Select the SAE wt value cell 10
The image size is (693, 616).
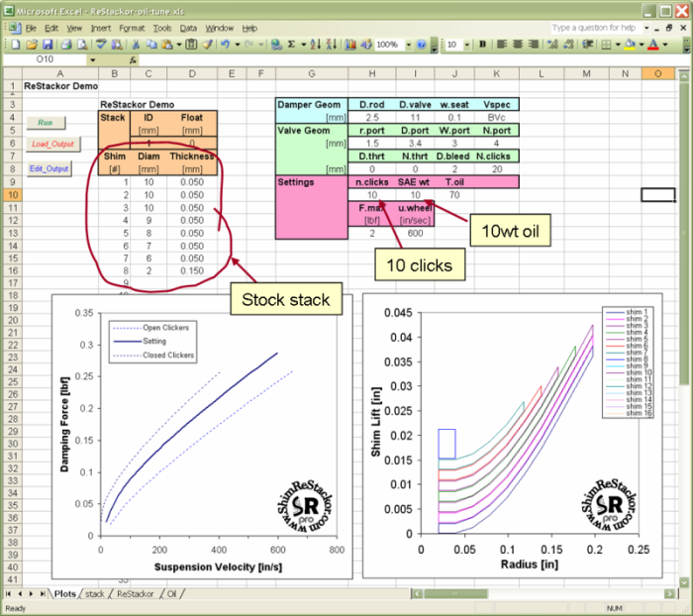[415, 195]
